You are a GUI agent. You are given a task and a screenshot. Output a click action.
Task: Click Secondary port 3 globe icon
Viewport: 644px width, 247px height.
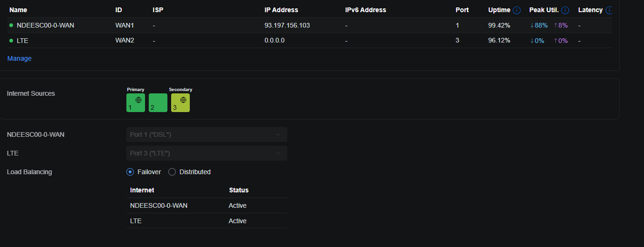[x=183, y=100]
